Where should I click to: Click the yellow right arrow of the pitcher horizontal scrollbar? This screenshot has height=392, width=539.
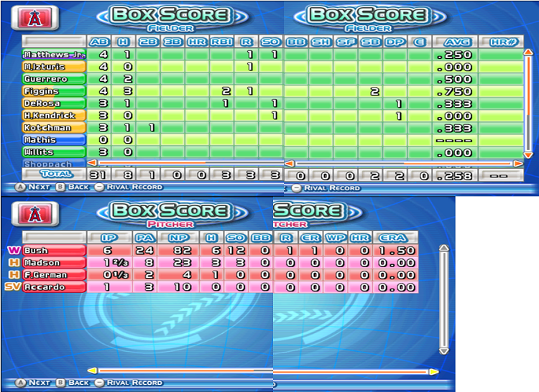(x=434, y=371)
